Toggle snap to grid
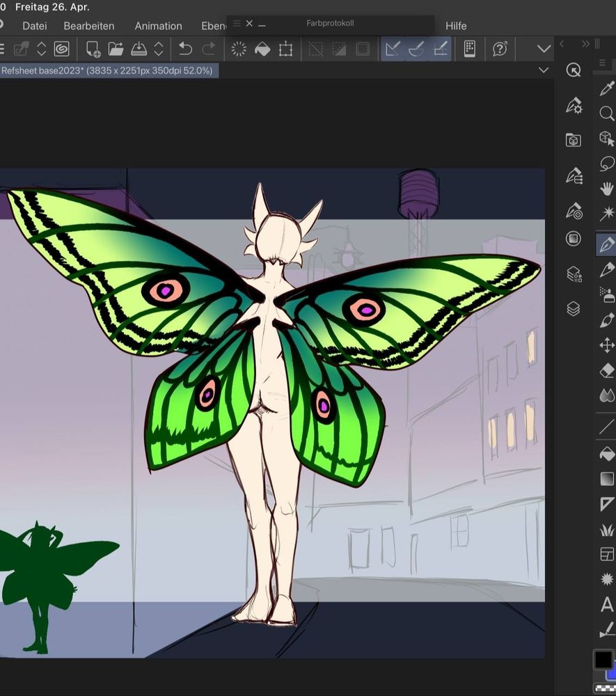This screenshot has width=616, height=696. (x=440, y=49)
